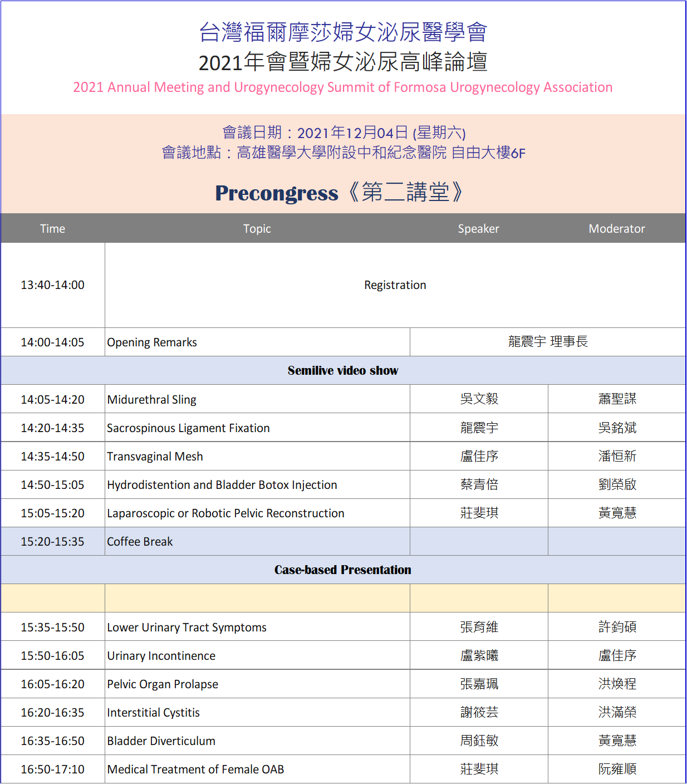Click the Case-based Presentation section heading
Screen dimensions: 687x784
[343, 570]
